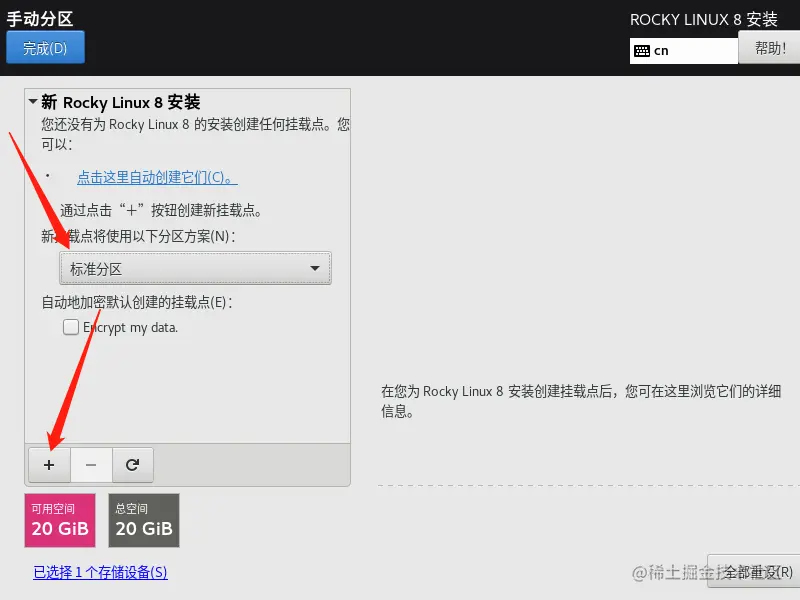The width and height of the screenshot is (800, 600).
Task: Click the 总空间 20 GiB gray box
Action: point(144,520)
